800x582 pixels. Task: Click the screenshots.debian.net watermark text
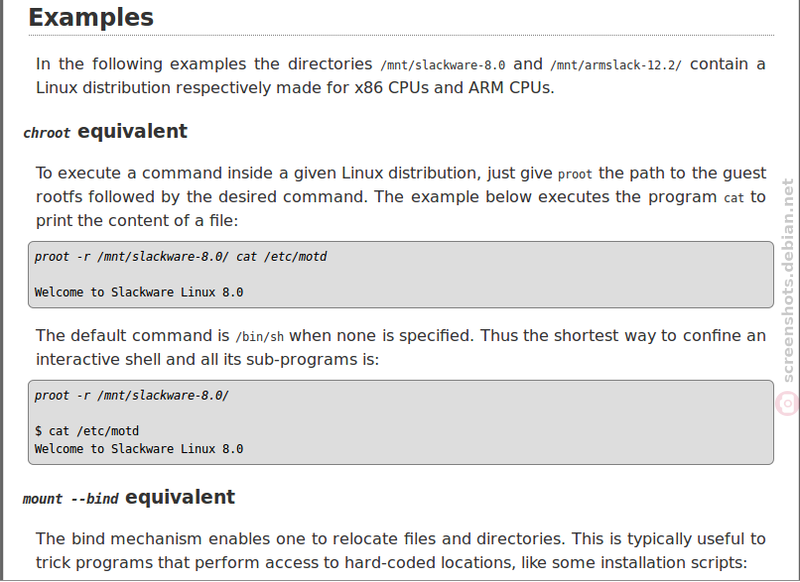point(788,280)
